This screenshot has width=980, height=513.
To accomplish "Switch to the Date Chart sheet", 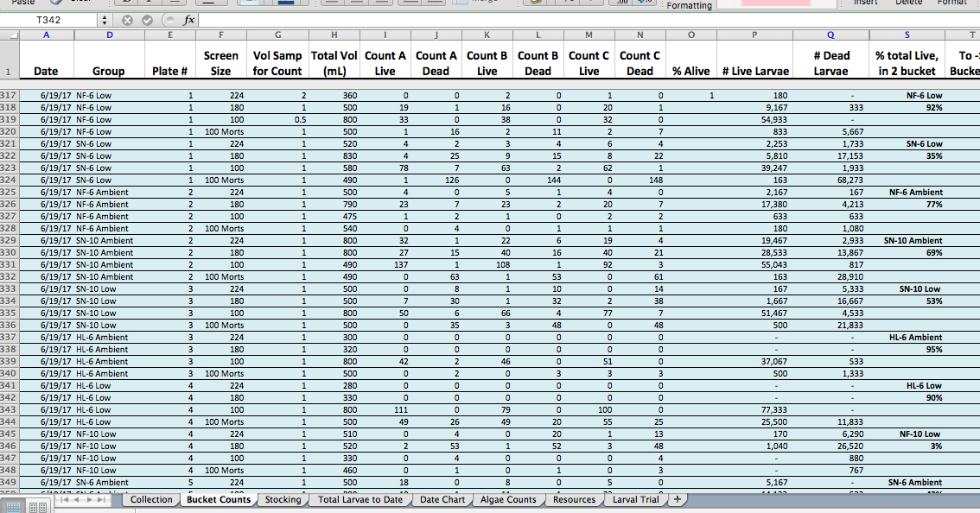I will [442, 499].
